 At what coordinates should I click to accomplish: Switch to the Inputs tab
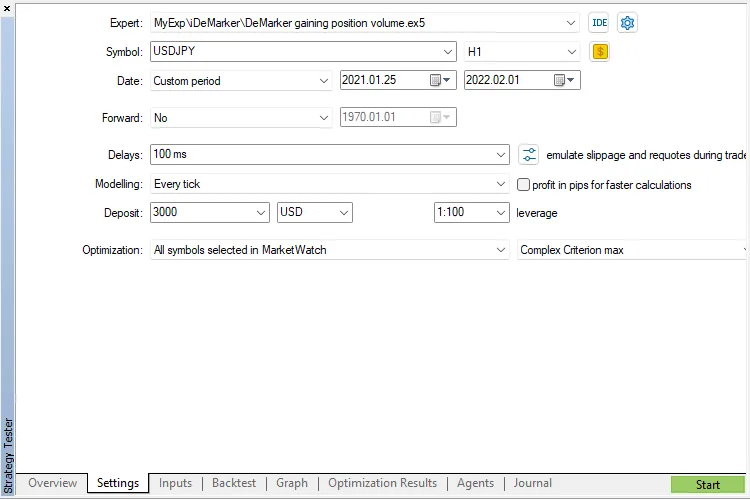pos(175,483)
